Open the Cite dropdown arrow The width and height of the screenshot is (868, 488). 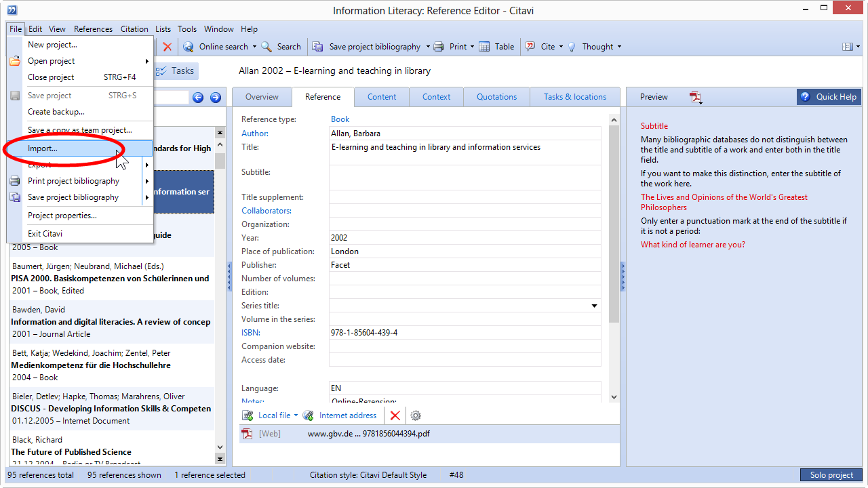pyautogui.click(x=561, y=47)
